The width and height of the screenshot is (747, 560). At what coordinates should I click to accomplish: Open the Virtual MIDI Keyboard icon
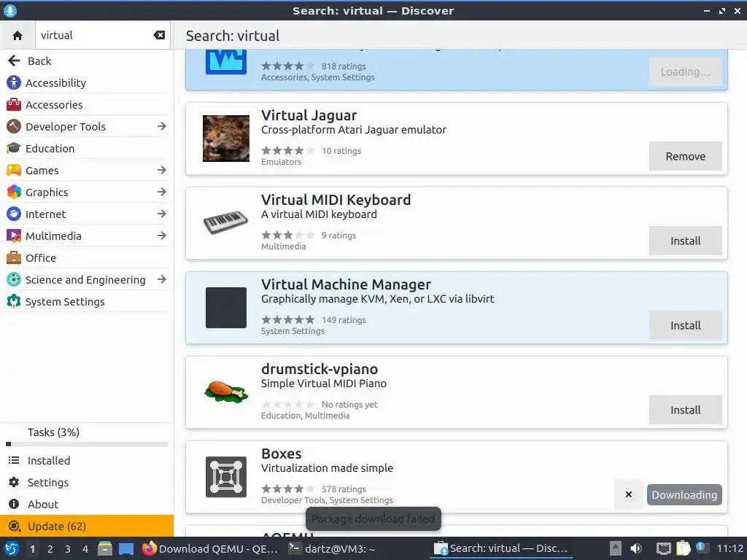(x=226, y=222)
